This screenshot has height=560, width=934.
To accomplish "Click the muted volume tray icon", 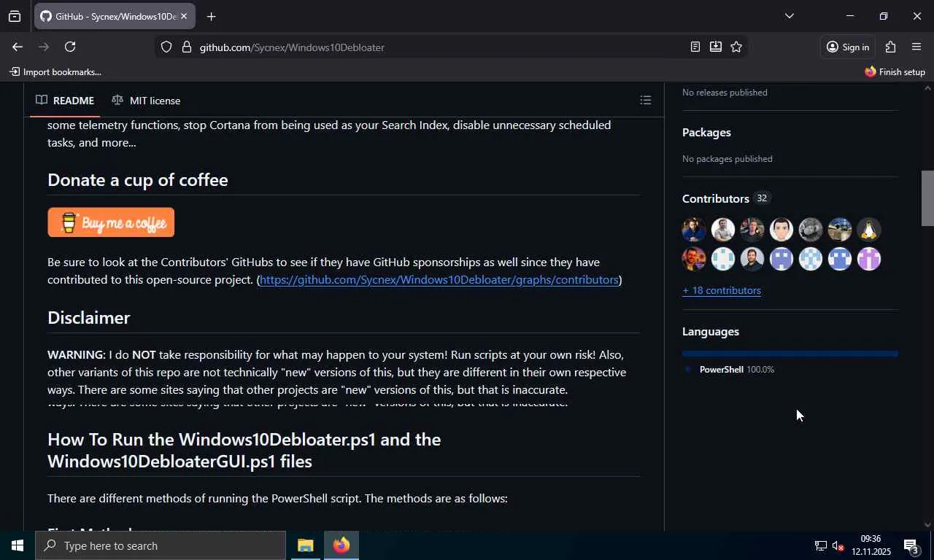I will 838,546.
